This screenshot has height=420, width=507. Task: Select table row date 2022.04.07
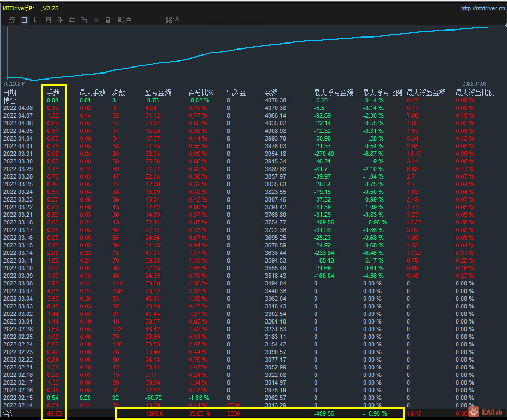click(18, 115)
